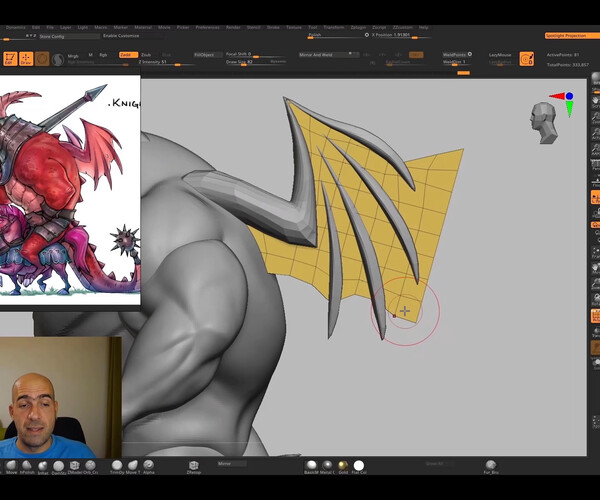Select the hPolish brush
Screen dimensions: 600x500
pos(26,465)
